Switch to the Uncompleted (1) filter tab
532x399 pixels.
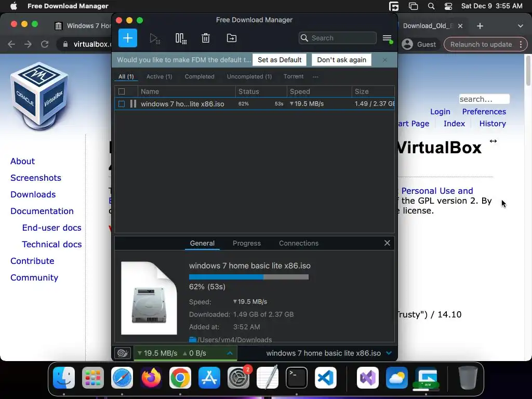(x=249, y=77)
